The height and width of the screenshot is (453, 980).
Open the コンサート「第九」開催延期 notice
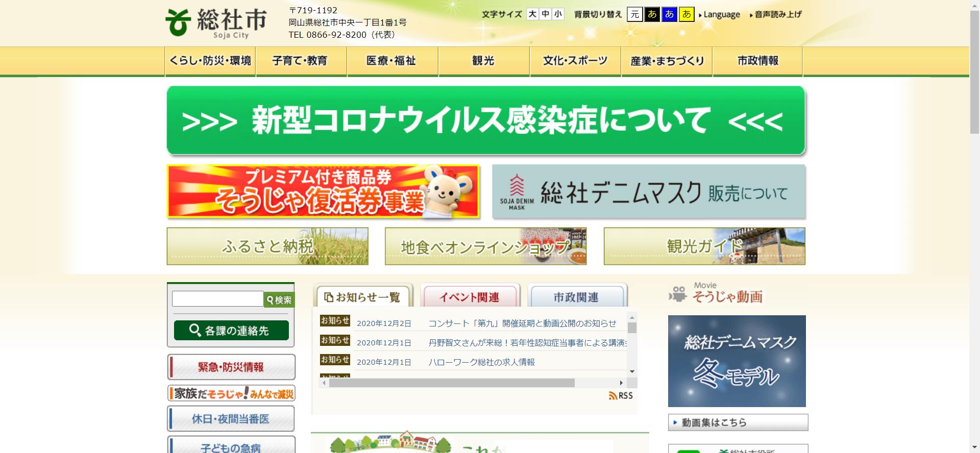pos(522,323)
